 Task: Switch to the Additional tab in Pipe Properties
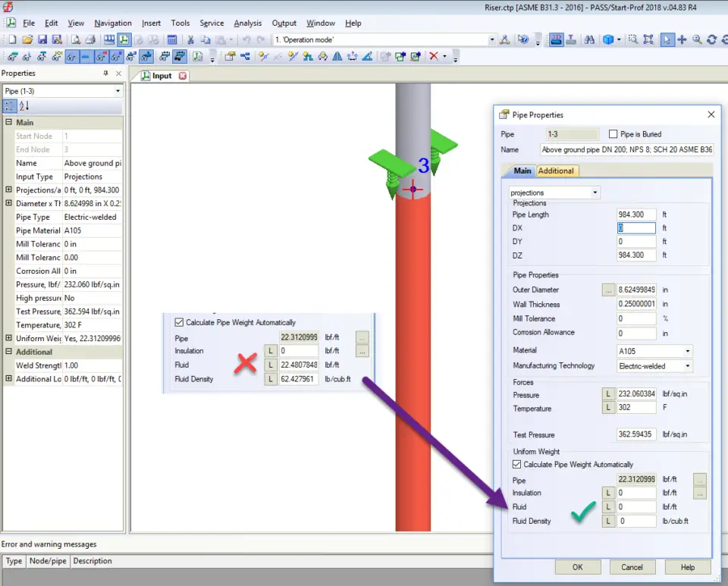(x=557, y=170)
